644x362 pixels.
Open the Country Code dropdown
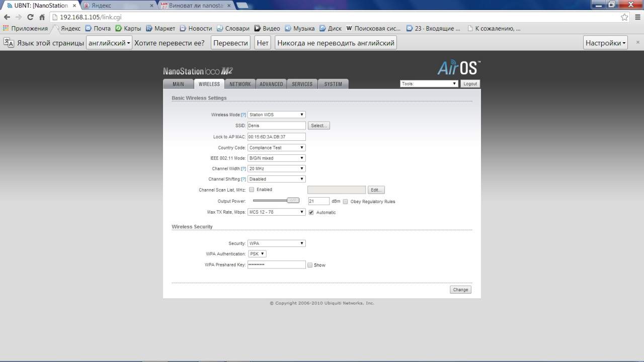(277, 148)
